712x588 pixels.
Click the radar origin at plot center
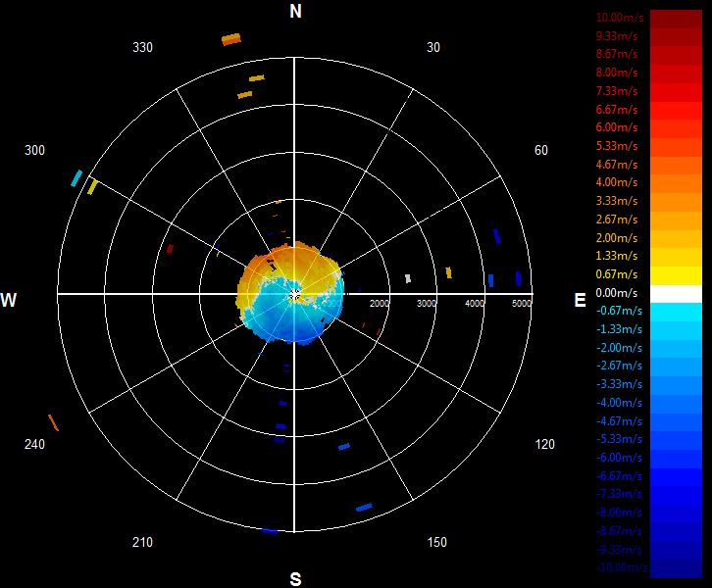(x=294, y=294)
